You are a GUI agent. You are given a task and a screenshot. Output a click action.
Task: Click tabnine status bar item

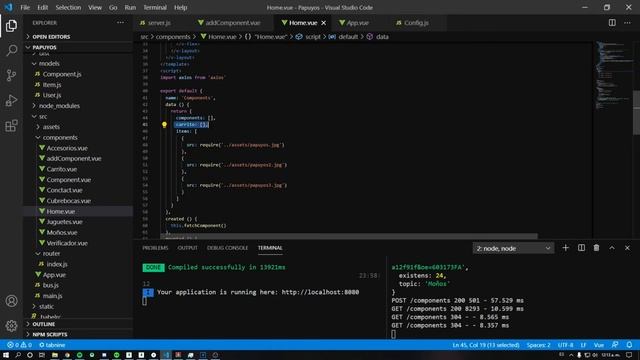click(x=52, y=345)
